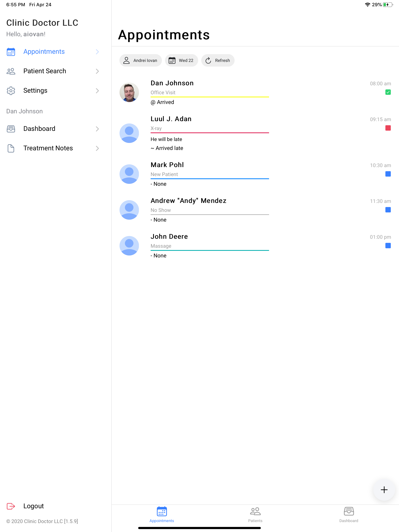Click the "Clinic Doctor LLC" sidebar title
This screenshot has height=532, width=399.
tap(42, 23)
